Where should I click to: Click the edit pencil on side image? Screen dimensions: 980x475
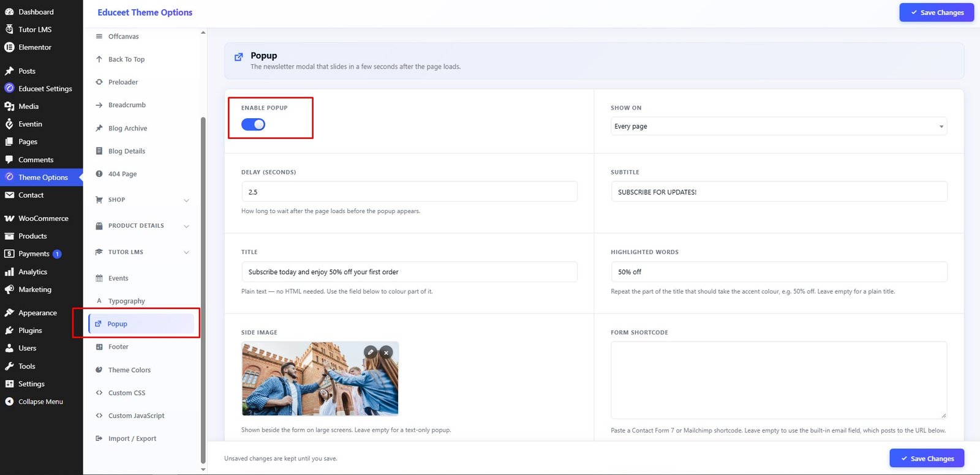click(371, 352)
